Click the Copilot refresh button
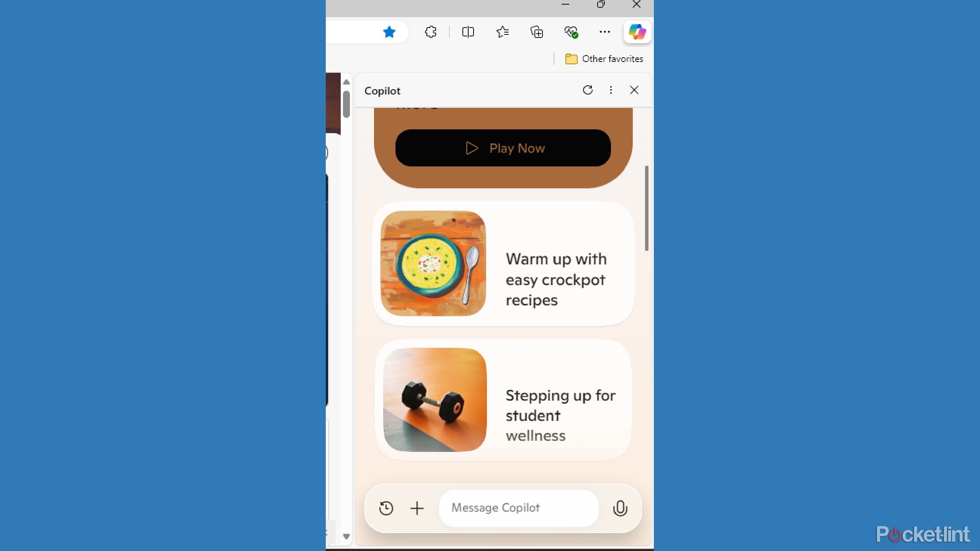Image resolution: width=980 pixels, height=551 pixels. pyautogui.click(x=587, y=90)
